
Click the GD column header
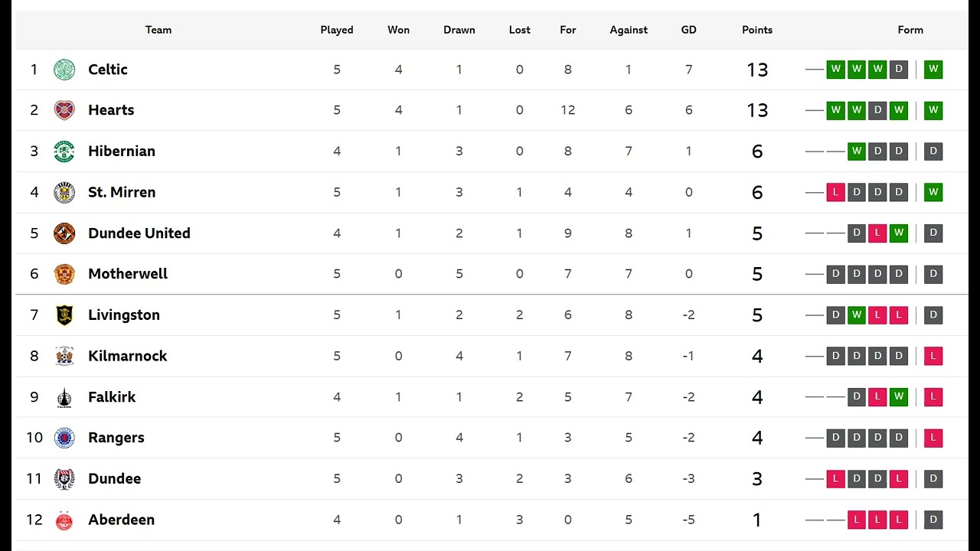[x=689, y=30]
